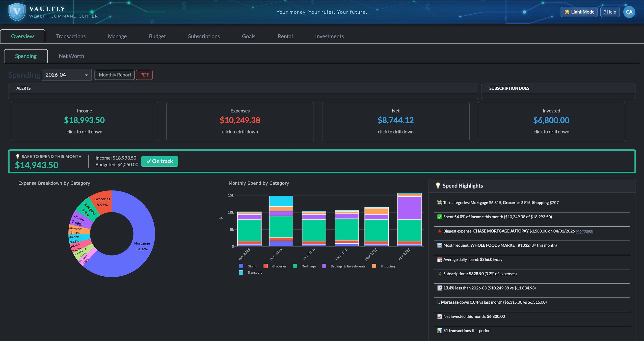Click the Subscription Dues panel header

tap(558, 88)
